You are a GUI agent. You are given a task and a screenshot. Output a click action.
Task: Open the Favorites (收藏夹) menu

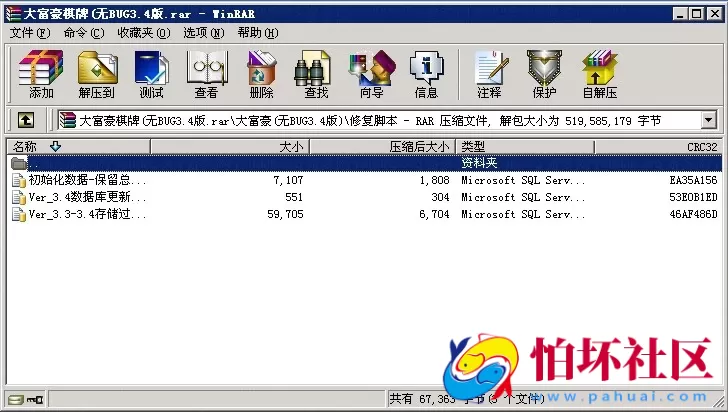(144, 33)
